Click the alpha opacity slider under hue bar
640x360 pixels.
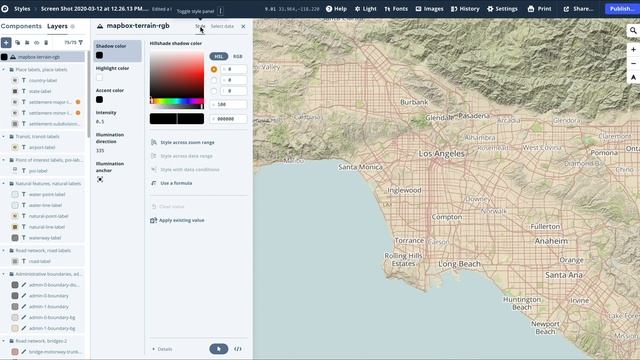[177, 106]
